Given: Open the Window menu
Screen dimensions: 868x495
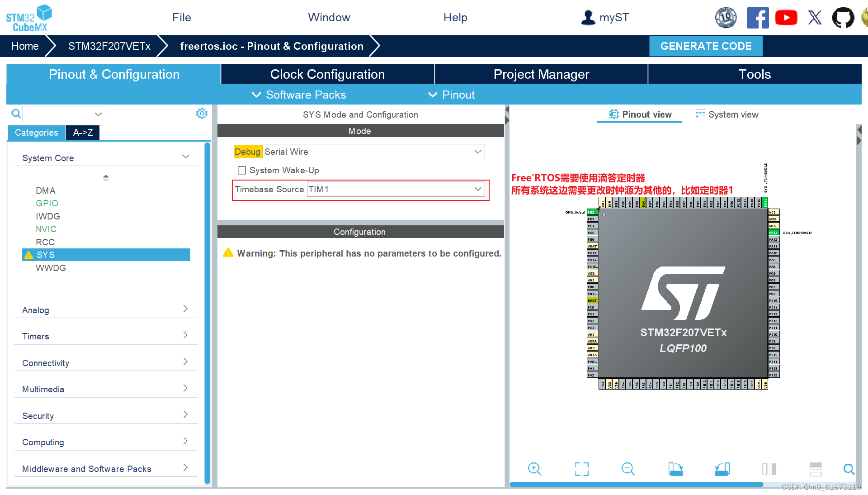Looking at the screenshot, I should tap(329, 17).
